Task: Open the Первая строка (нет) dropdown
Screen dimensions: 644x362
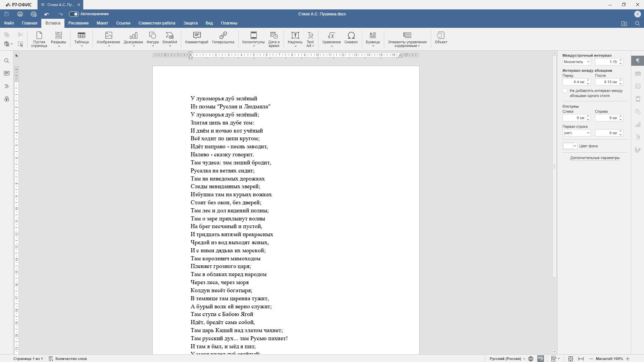Action: [x=576, y=133]
